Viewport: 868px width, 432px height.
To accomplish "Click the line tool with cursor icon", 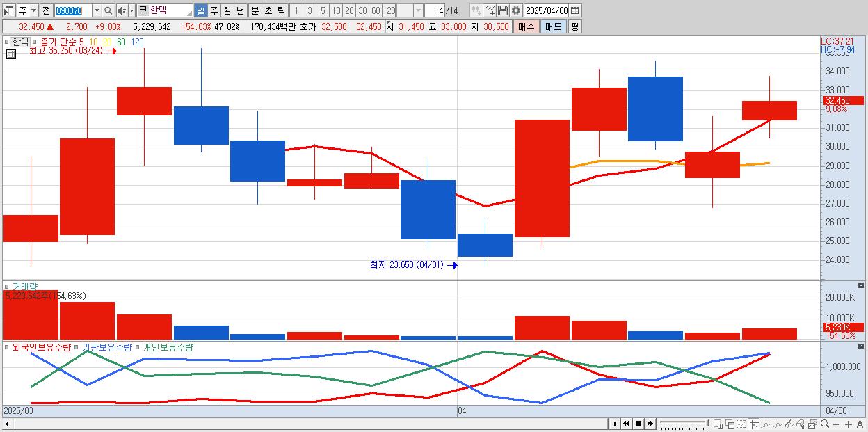I will 489,10.
